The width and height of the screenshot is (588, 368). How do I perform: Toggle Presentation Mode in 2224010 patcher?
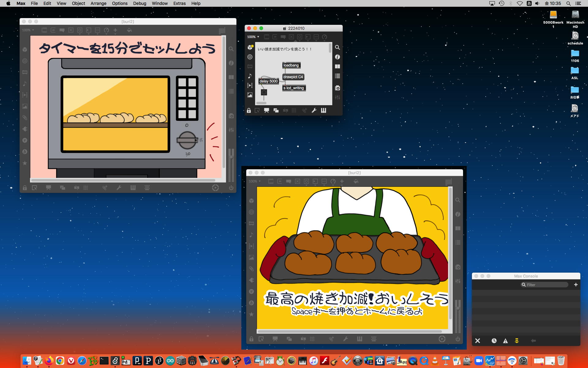266,110
